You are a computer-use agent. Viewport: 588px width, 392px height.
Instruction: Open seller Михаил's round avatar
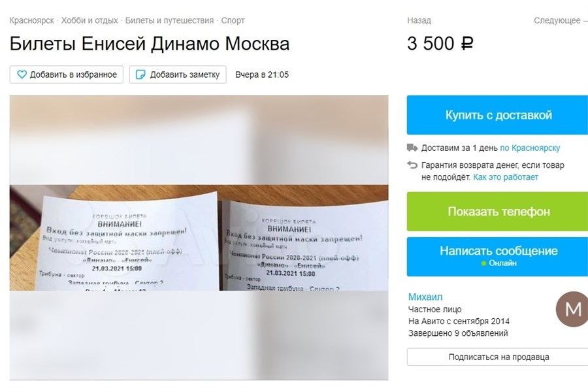point(572,309)
